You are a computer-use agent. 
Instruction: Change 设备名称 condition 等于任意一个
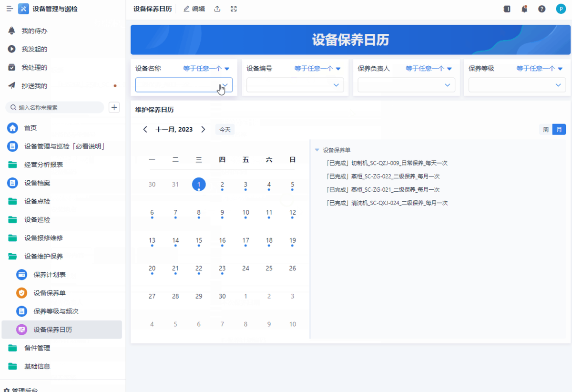click(x=206, y=69)
